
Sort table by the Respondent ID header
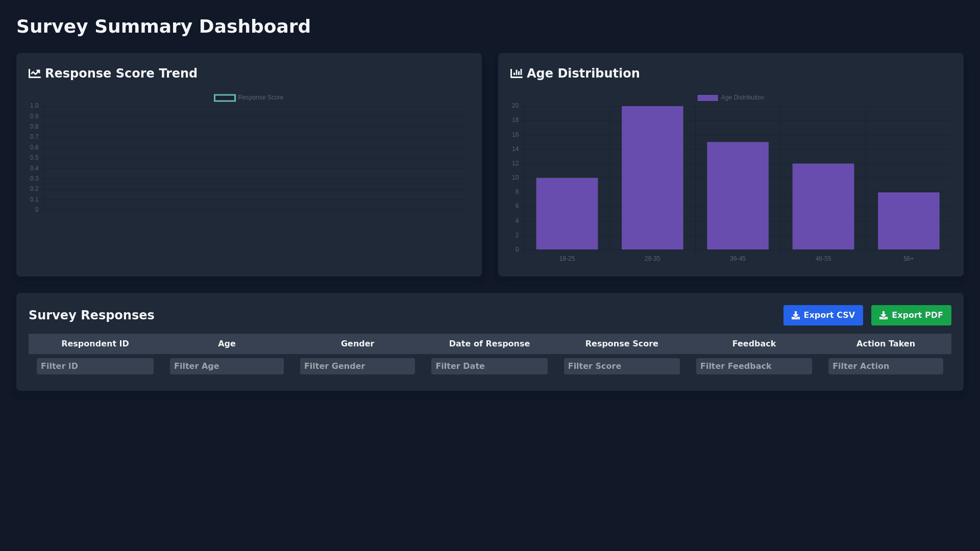point(95,343)
